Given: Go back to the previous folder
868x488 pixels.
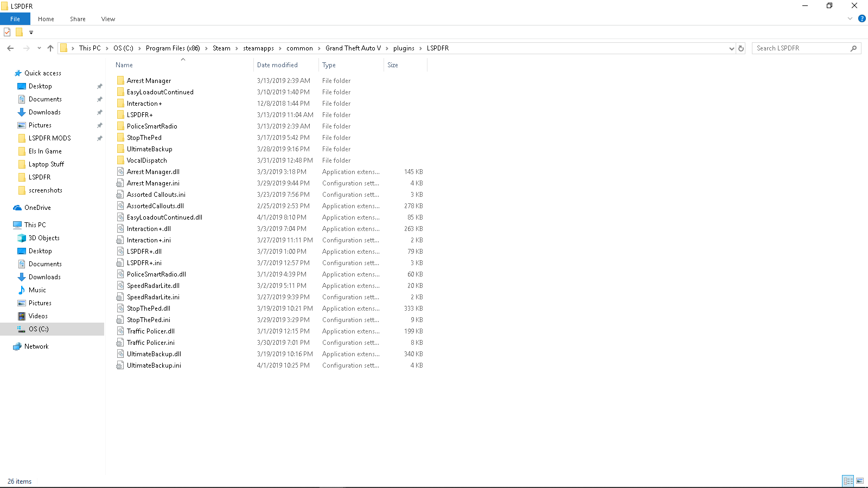Looking at the screenshot, I should coord(10,48).
